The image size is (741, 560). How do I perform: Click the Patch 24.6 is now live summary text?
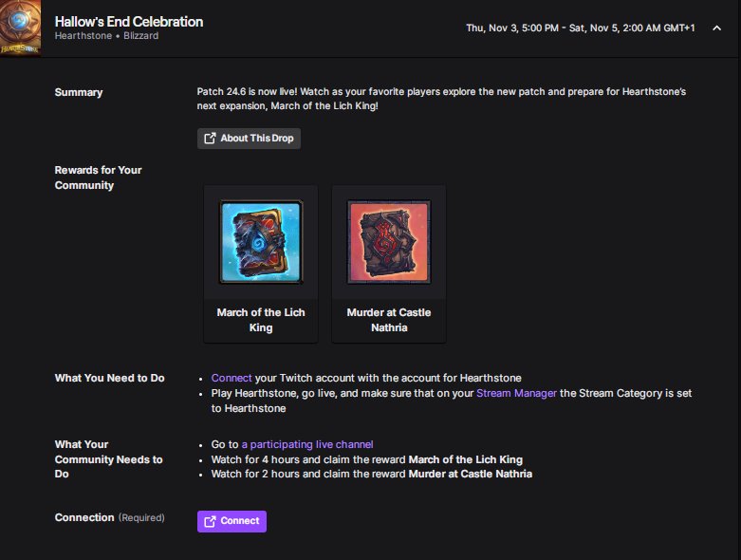pyautogui.click(x=441, y=99)
